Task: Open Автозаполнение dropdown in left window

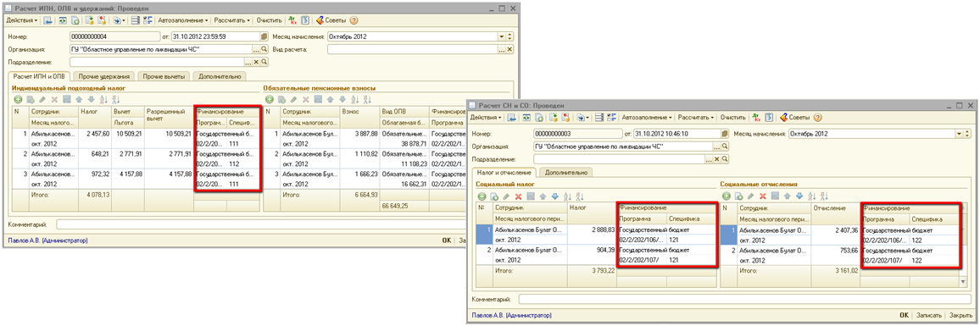Action: point(182,20)
